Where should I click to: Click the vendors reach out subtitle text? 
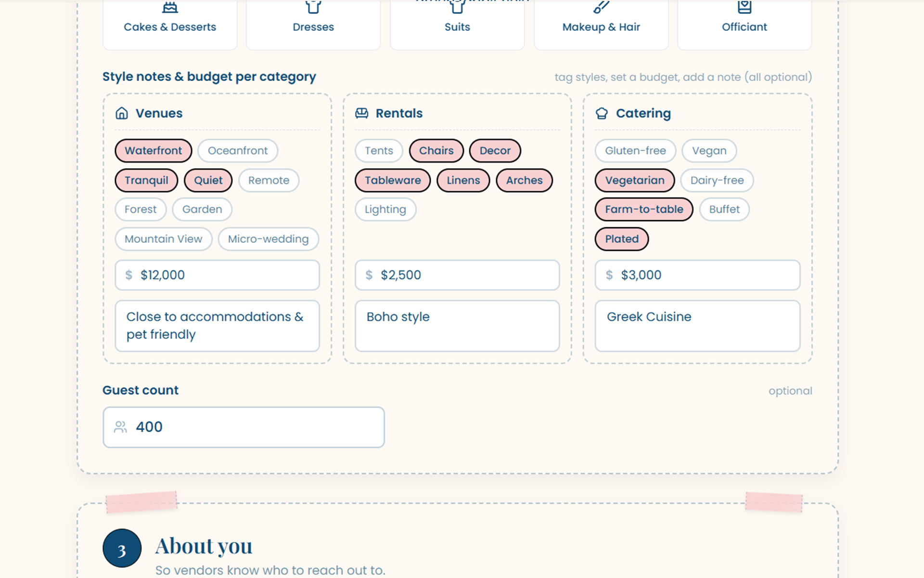(x=270, y=570)
